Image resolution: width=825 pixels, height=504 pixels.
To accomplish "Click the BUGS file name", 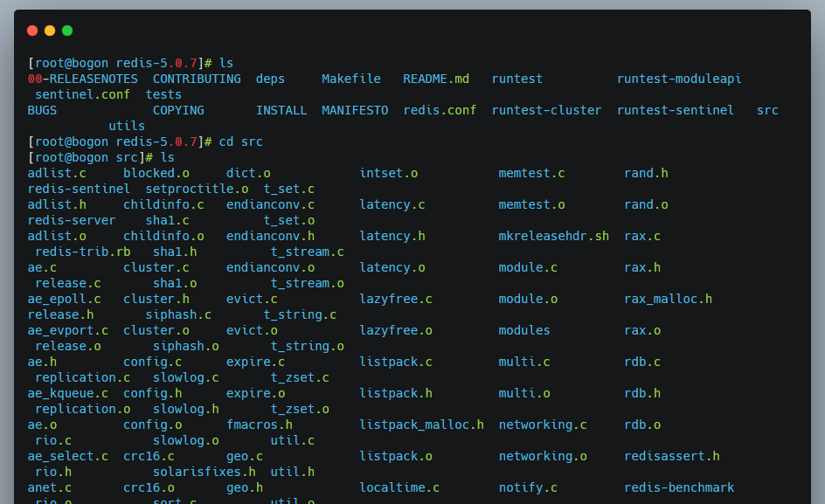I will click(x=42, y=110).
